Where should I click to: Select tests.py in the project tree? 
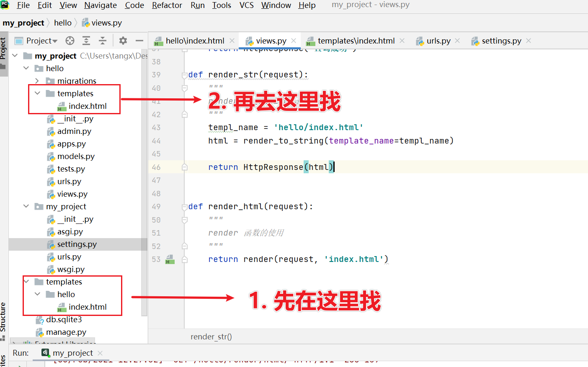pos(71,169)
